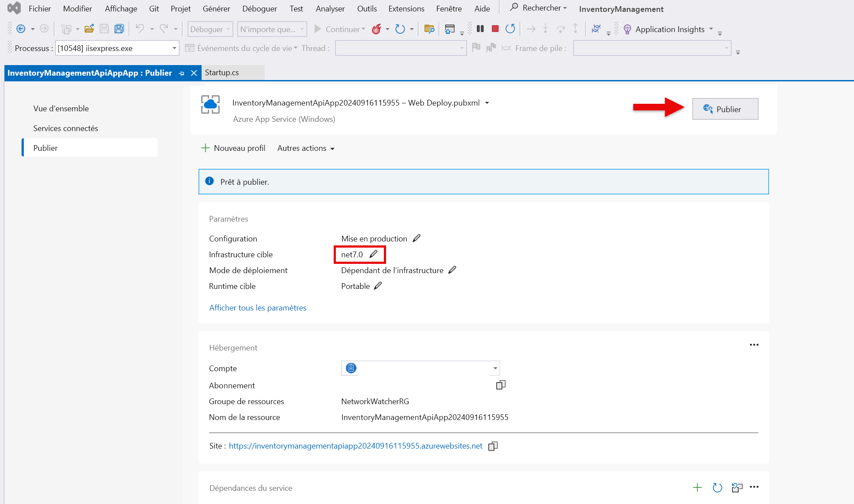Add a service dependency with the plus icon

pyautogui.click(x=697, y=487)
